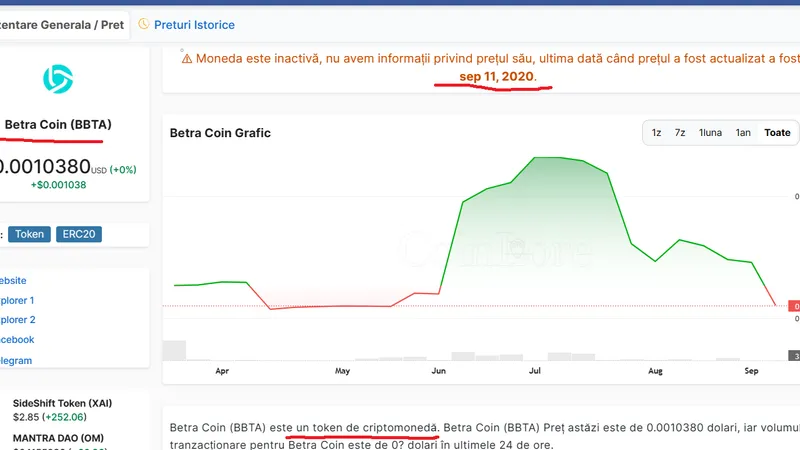800x450 pixels.
Task: Open the Website link
Action: pos(13,281)
